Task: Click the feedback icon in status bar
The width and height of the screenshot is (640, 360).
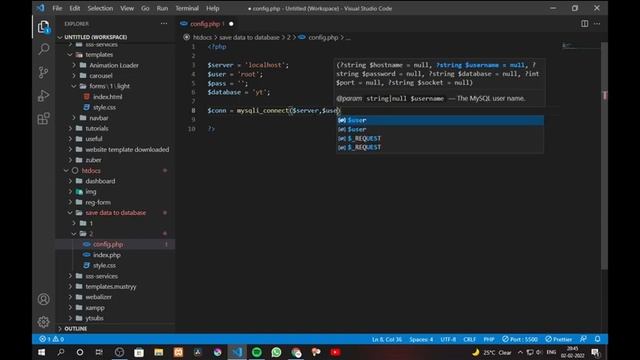Action: coord(583,339)
